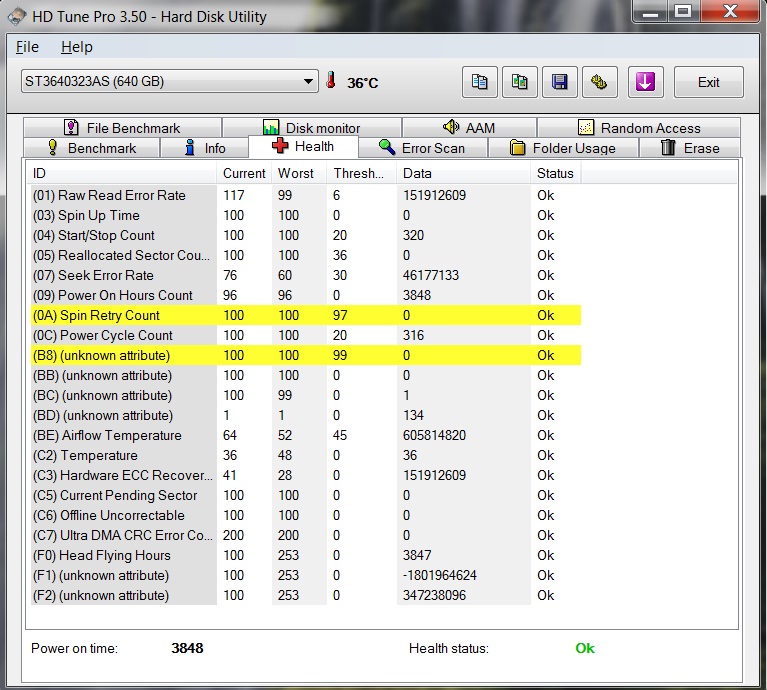
Task: Click the Disk monitor chart icon
Action: pyautogui.click(x=271, y=128)
